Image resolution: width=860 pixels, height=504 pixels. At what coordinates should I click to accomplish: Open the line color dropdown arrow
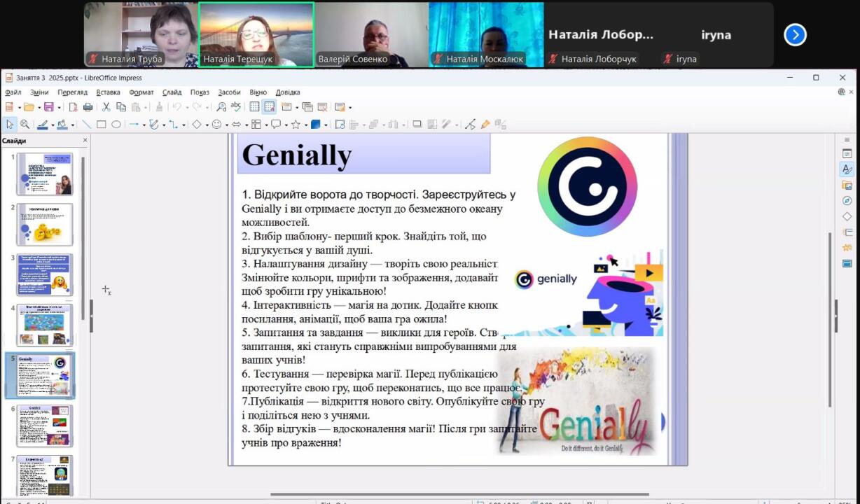[x=53, y=125]
